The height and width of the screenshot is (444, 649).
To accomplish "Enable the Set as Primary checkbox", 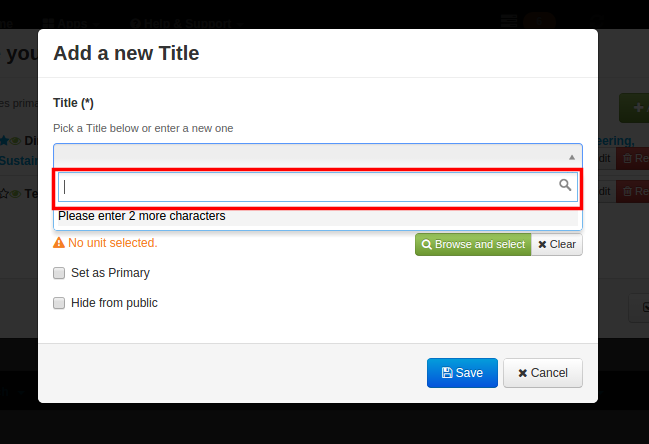I will point(59,273).
